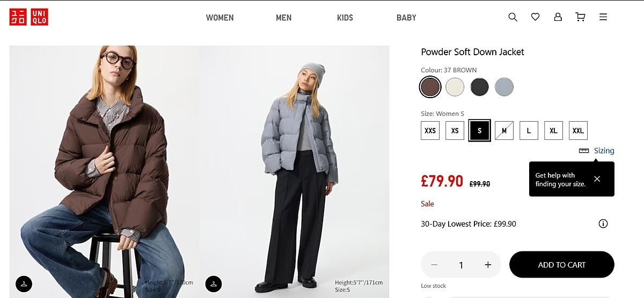Image resolution: width=644 pixels, height=298 pixels.
Task: Click ADD TO CART button
Action: coord(561,265)
